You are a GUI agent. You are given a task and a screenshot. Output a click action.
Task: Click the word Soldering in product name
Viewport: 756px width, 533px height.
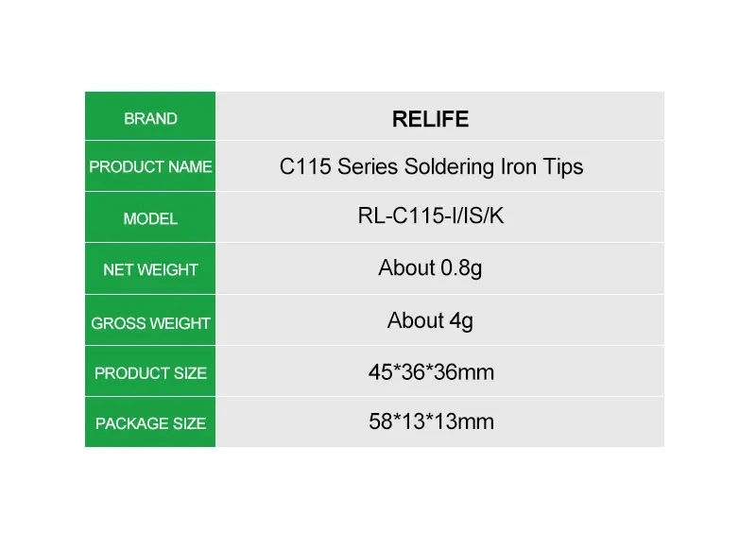(449, 167)
